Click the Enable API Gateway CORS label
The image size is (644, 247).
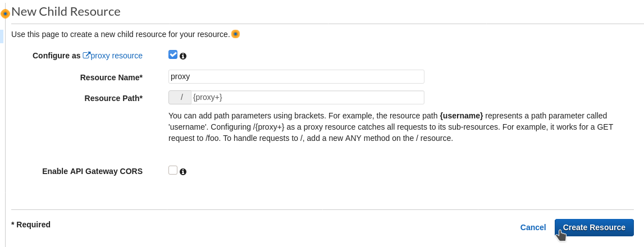[x=93, y=171]
